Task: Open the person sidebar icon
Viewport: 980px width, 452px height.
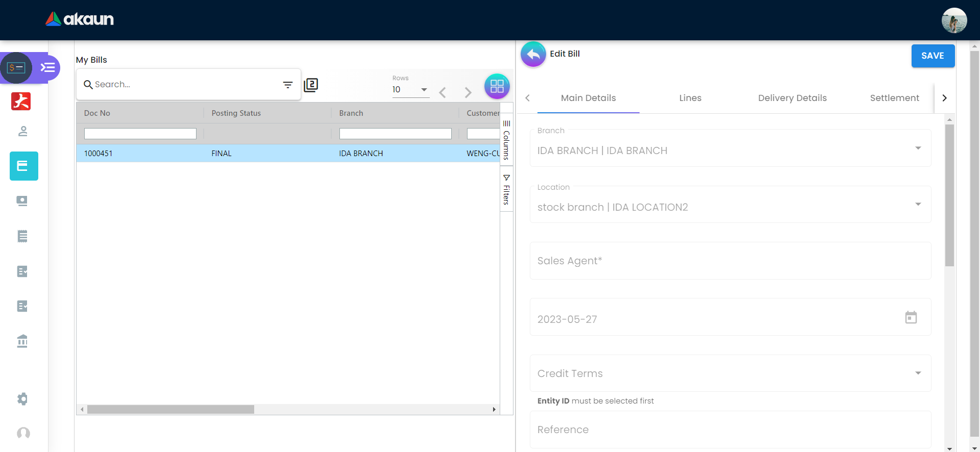Action: 22,131
